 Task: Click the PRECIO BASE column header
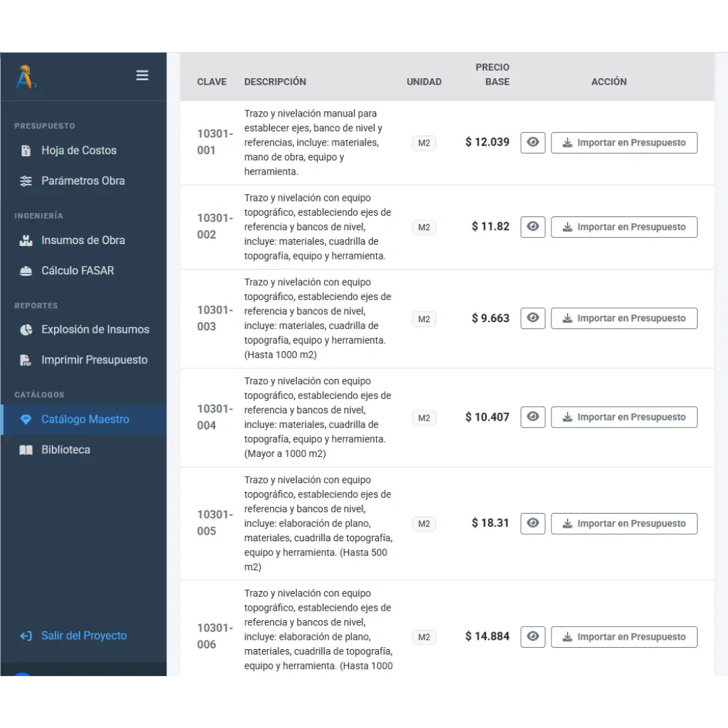[x=492, y=74]
